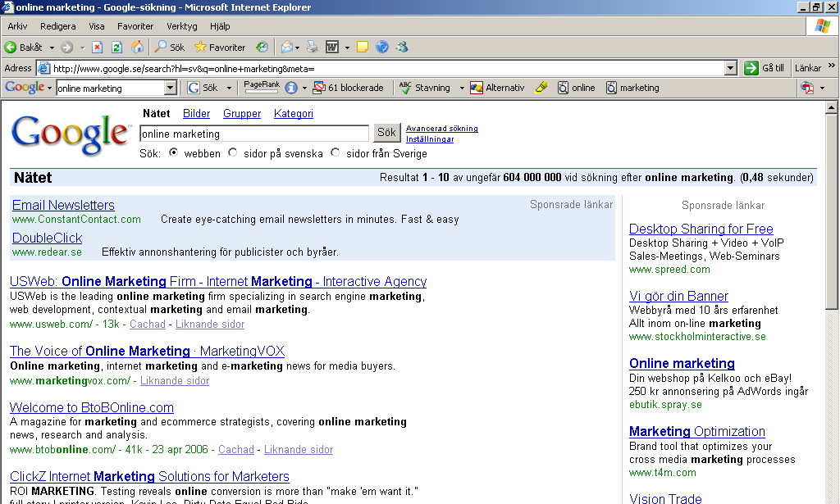
Task: Open the Desktop Sharing for Free ad
Action: click(701, 229)
